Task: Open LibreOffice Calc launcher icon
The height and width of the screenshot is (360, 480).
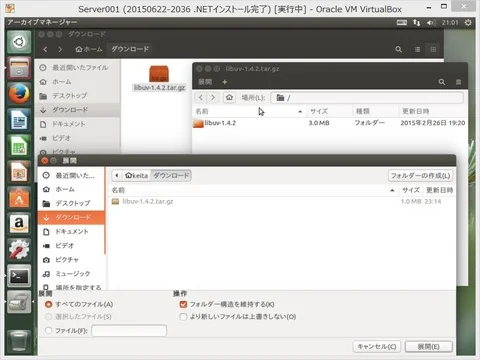Action: [x=19, y=146]
